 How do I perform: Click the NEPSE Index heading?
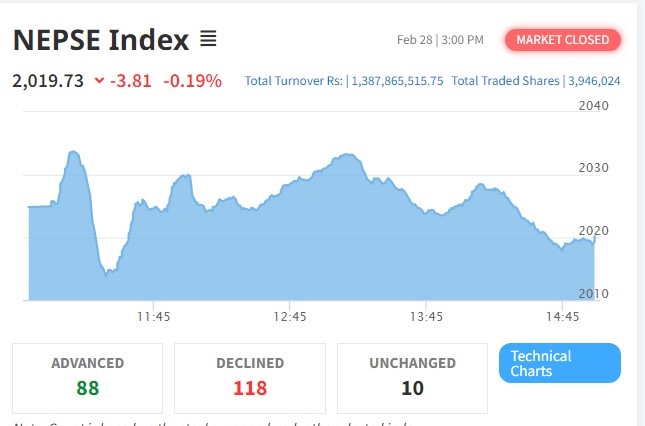(x=100, y=40)
